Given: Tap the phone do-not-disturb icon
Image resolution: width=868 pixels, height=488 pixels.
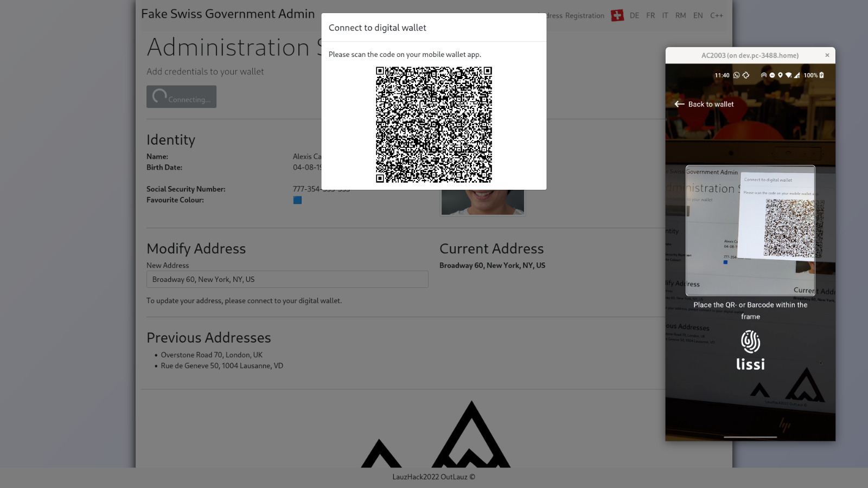Looking at the screenshot, I should pos(772,75).
